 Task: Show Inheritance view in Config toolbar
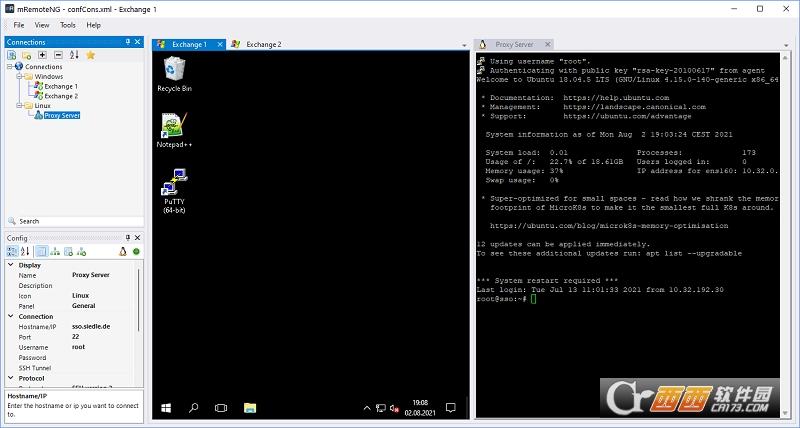tap(55, 251)
